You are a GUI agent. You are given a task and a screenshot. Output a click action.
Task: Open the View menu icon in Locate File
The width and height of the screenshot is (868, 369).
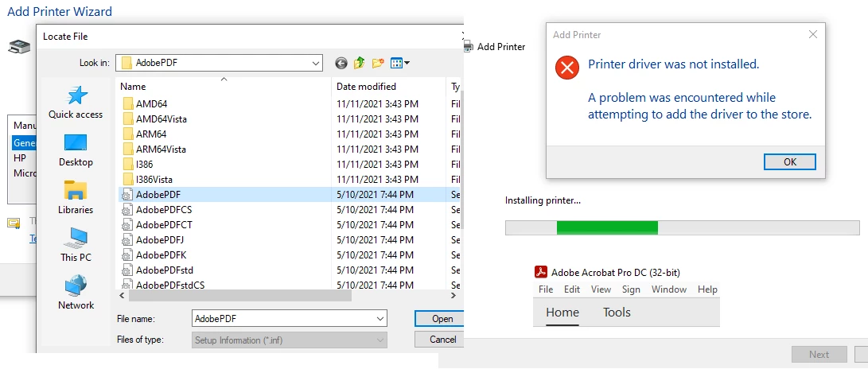[399, 63]
